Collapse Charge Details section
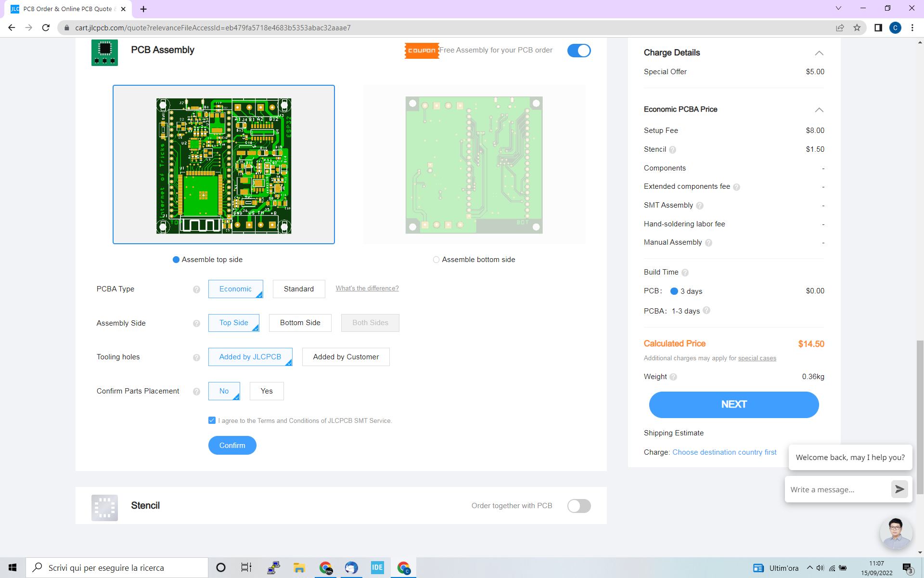Screen dimensions: 924x578 click(x=819, y=53)
